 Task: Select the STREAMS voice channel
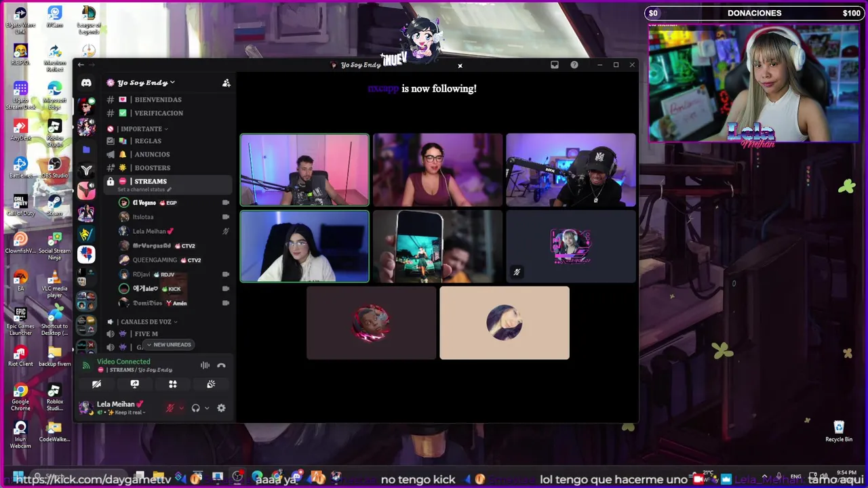168,182
